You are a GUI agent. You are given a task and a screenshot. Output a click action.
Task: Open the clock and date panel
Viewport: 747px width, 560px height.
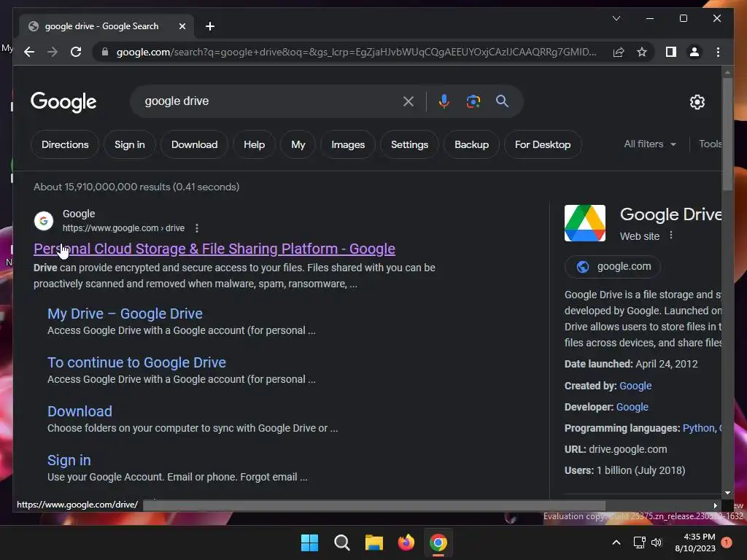695,542
